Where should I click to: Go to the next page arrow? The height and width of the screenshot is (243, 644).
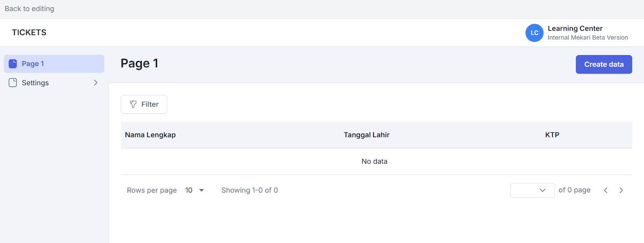tap(621, 190)
